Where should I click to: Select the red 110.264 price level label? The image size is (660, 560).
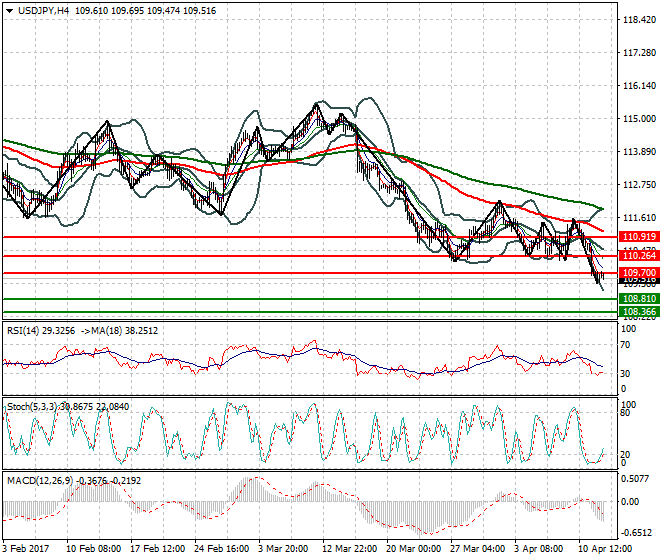click(x=638, y=257)
